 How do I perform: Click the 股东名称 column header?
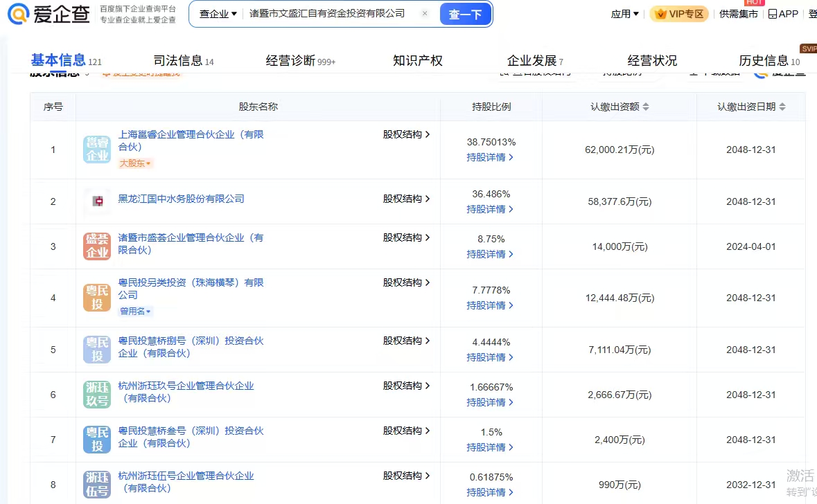pyautogui.click(x=258, y=107)
